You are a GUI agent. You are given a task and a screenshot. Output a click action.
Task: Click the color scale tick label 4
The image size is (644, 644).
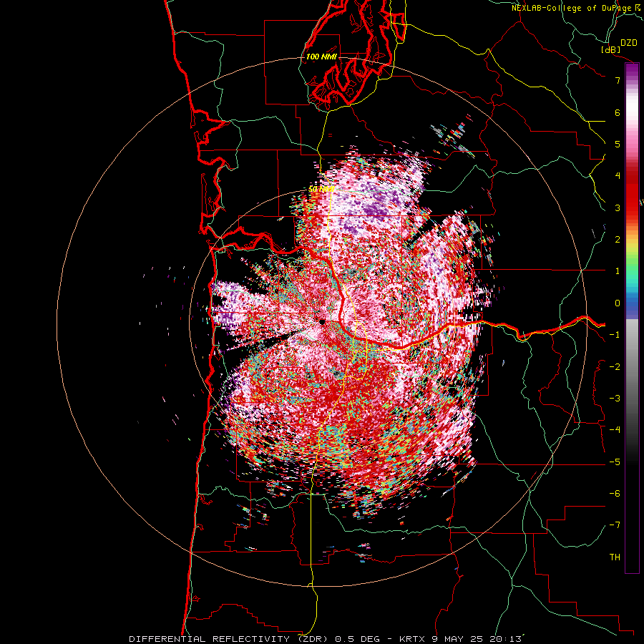[x=618, y=175]
